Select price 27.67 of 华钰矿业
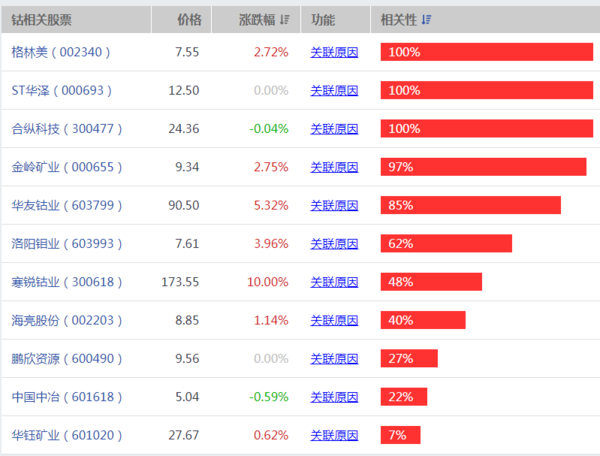600x456 pixels. pos(184,435)
